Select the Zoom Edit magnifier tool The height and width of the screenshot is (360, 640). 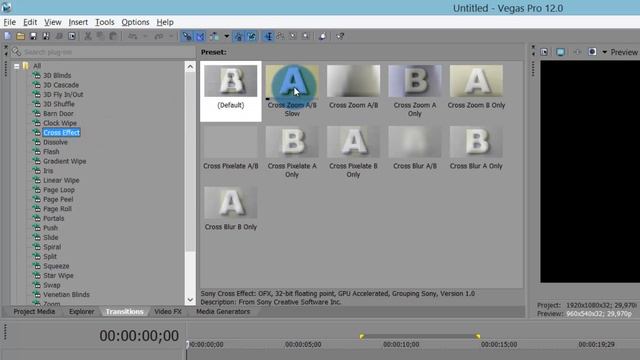click(x=306, y=36)
